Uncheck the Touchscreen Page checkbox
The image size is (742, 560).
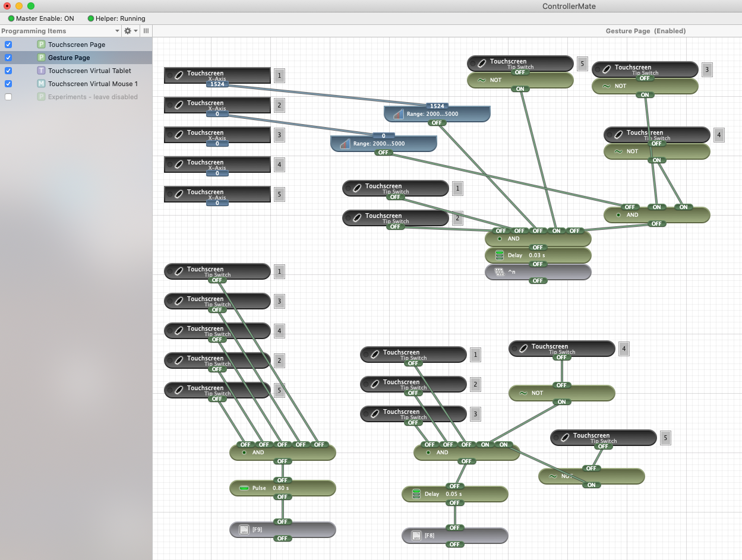coord(8,45)
